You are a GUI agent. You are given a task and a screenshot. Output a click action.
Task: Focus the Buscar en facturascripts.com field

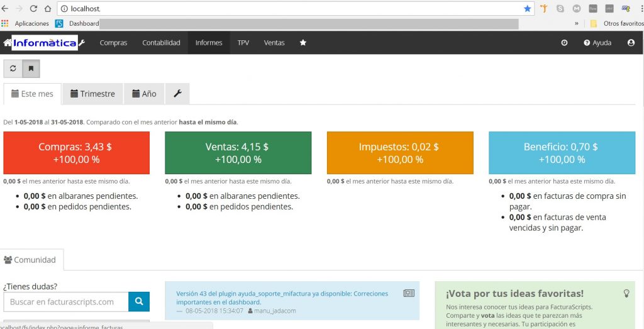66,302
